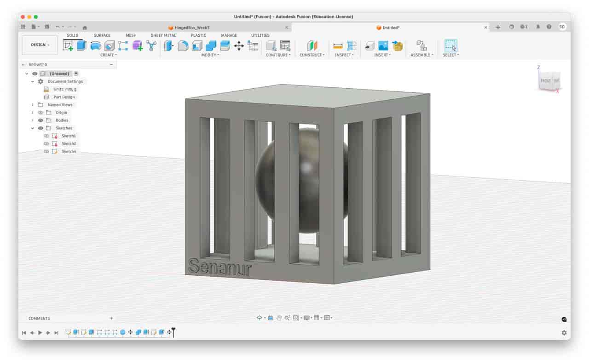Click the FRONT face of the ViewCube
The height and width of the screenshot is (364, 589).
(545, 81)
